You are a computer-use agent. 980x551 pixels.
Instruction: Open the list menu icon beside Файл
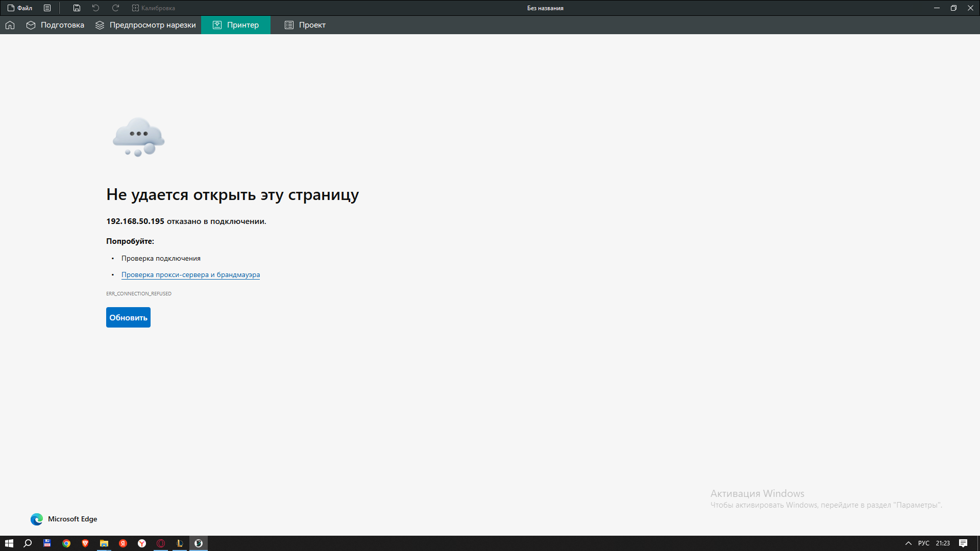coord(47,8)
